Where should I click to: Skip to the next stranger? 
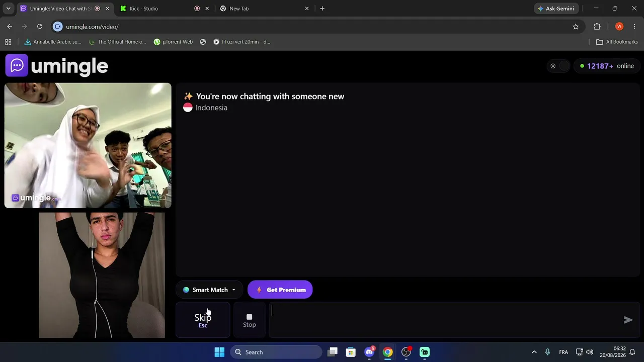(203, 320)
